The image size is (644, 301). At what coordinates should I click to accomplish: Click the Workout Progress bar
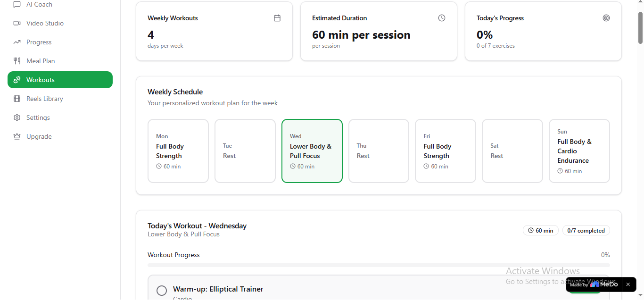379,266
